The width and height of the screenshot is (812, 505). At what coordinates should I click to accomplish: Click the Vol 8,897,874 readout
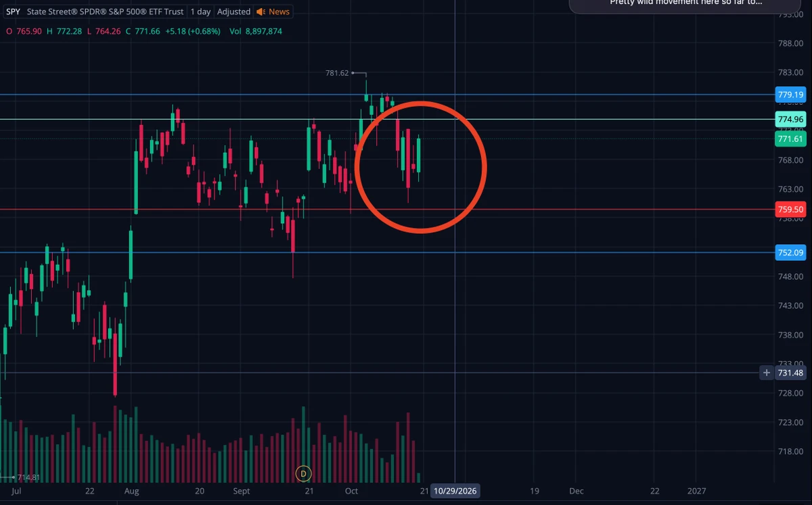pos(256,31)
